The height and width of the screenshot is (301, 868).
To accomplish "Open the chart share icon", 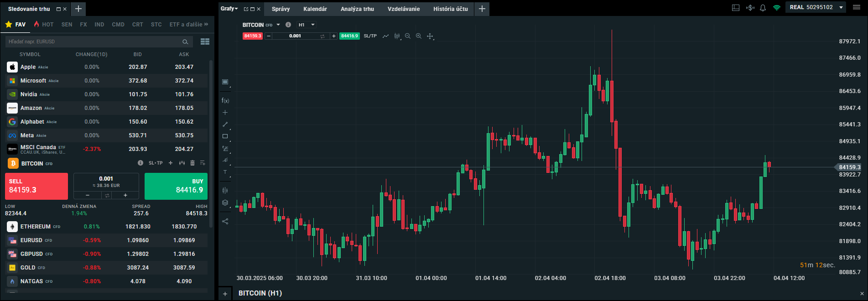I will (225, 221).
